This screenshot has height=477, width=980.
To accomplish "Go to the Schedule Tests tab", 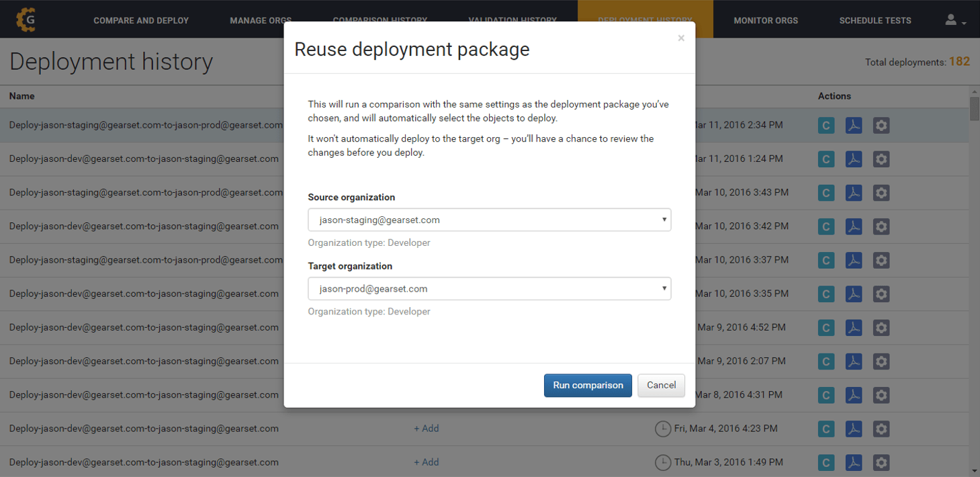I will pos(875,20).
